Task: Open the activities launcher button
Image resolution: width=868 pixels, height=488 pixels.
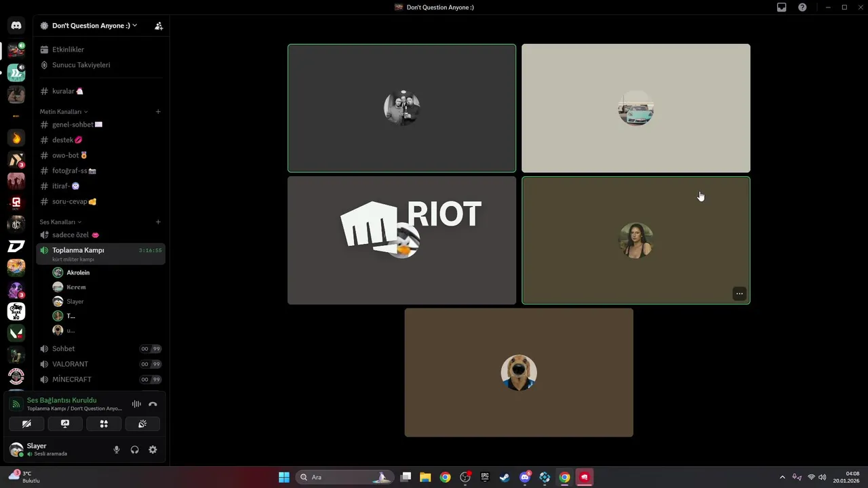Action: 104,424
